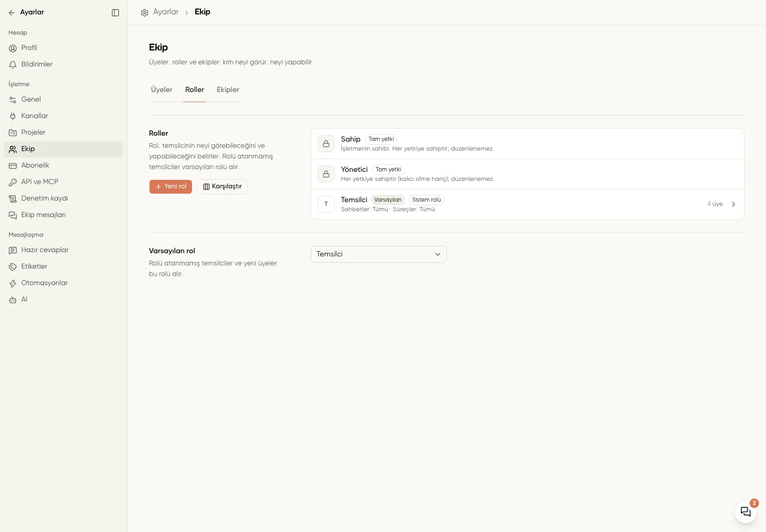Click the bell icon for Bildirimler
The height and width of the screenshot is (532, 766).
(x=13, y=65)
